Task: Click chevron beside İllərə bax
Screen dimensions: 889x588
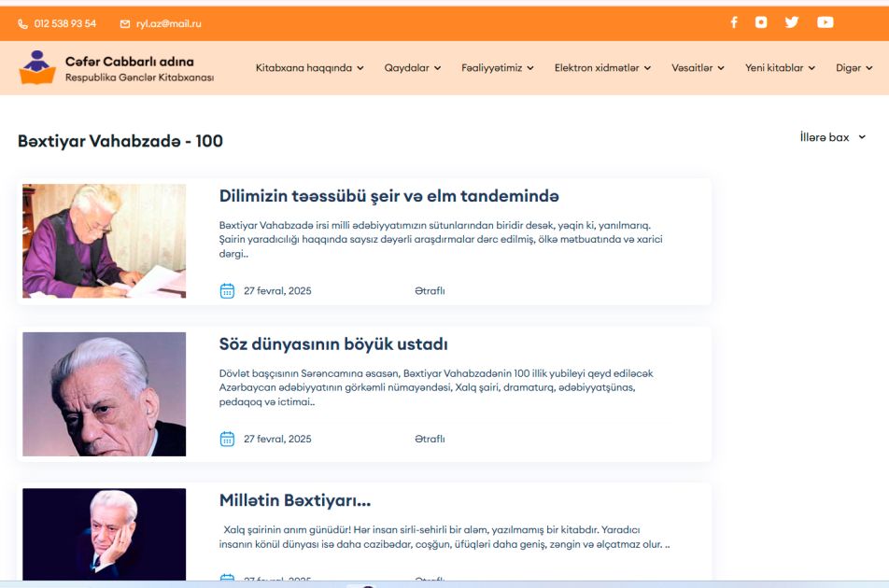Action: (862, 137)
